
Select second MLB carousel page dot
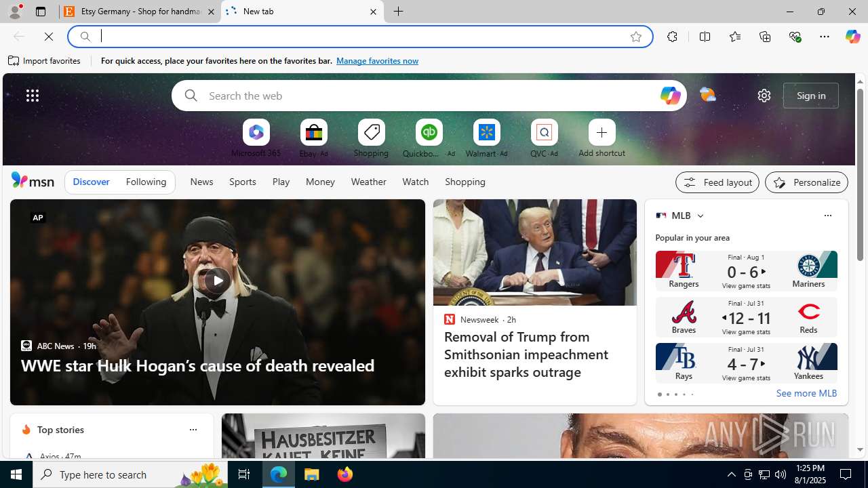[x=667, y=394]
